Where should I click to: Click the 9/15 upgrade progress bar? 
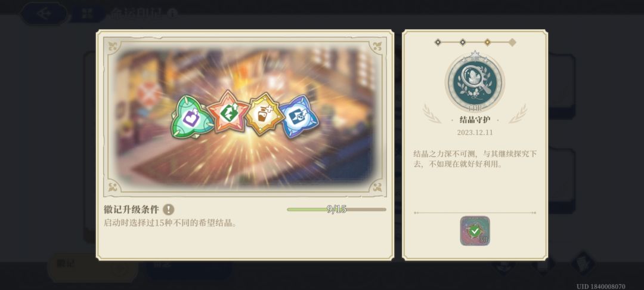point(336,209)
